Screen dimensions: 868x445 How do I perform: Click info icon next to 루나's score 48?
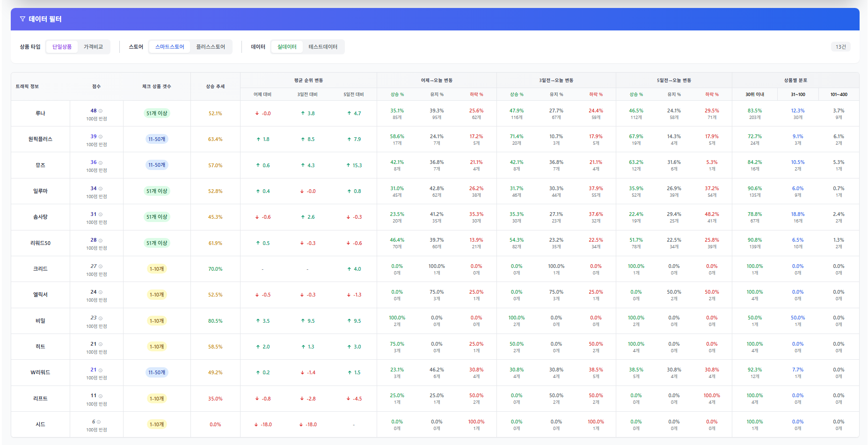click(x=101, y=111)
